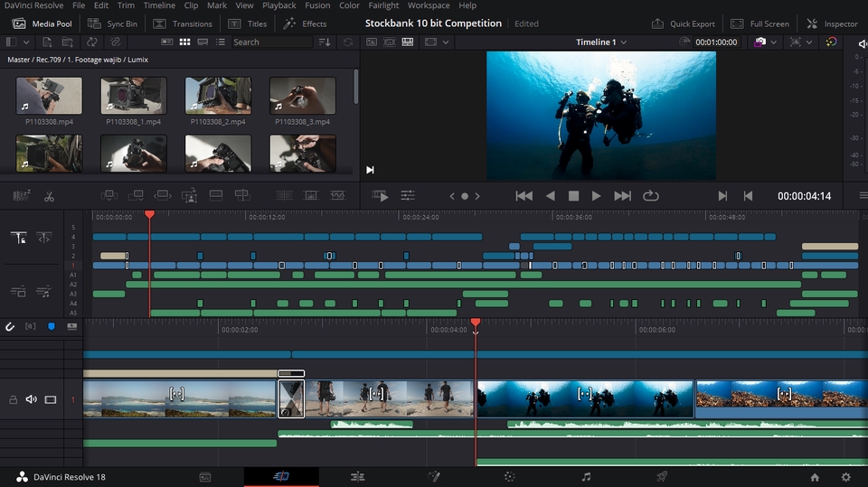The width and height of the screenshot is (868, 487).
Task: Click the Split Clip scissors icon
Action: 49,196
